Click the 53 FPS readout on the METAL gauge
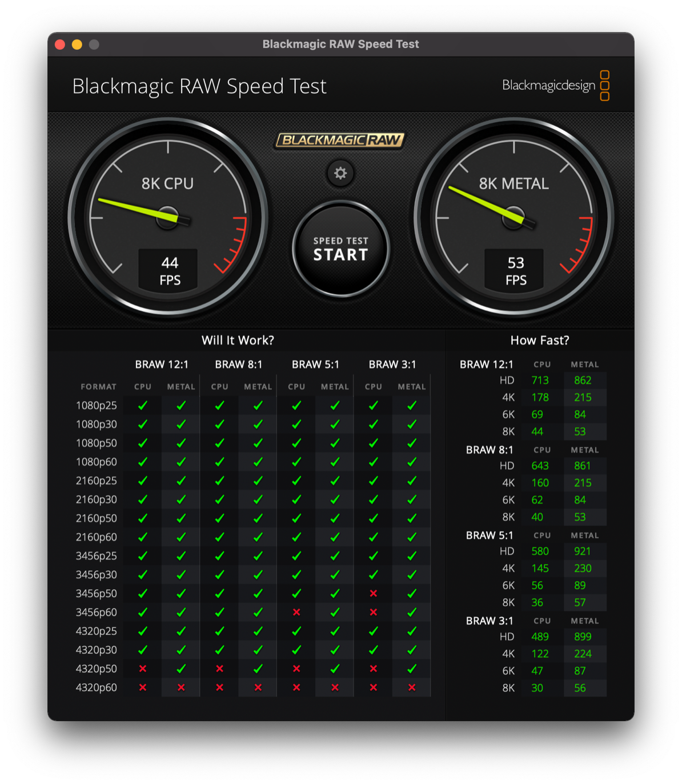The image size is (682, 784). pyautogui.click(x=516, y=271)
